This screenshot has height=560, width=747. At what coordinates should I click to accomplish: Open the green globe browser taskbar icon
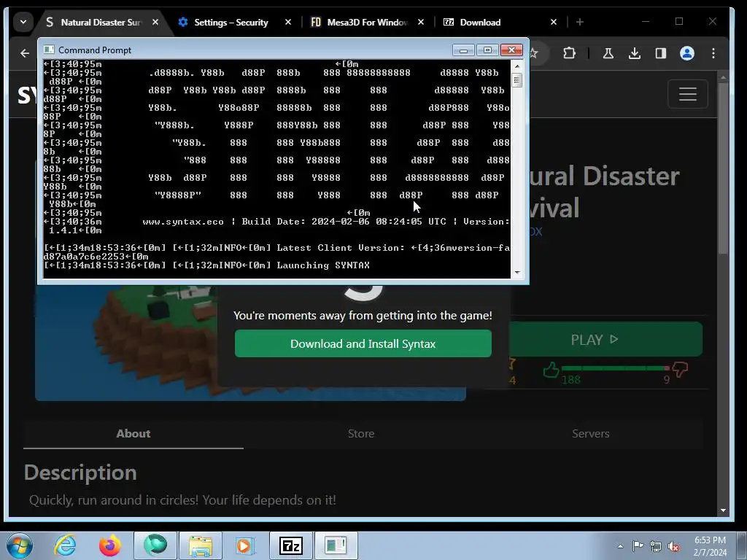pyautogui.click(x=155, y=545)
